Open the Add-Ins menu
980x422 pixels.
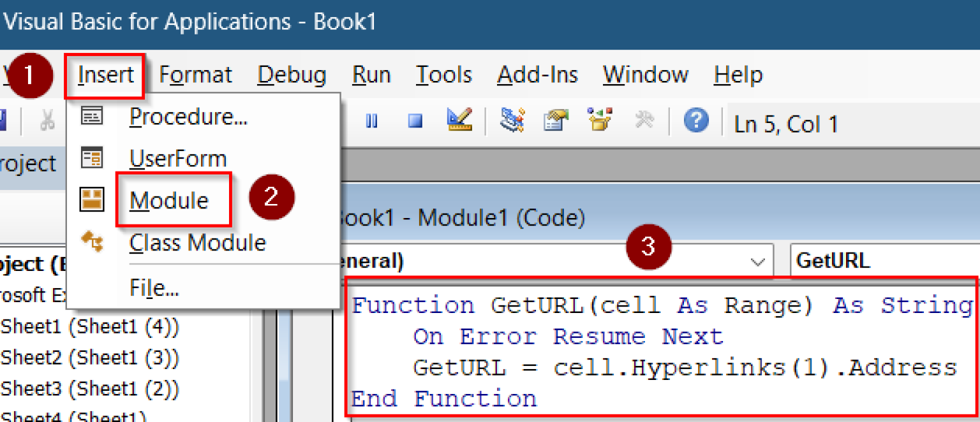coord(537,75)
